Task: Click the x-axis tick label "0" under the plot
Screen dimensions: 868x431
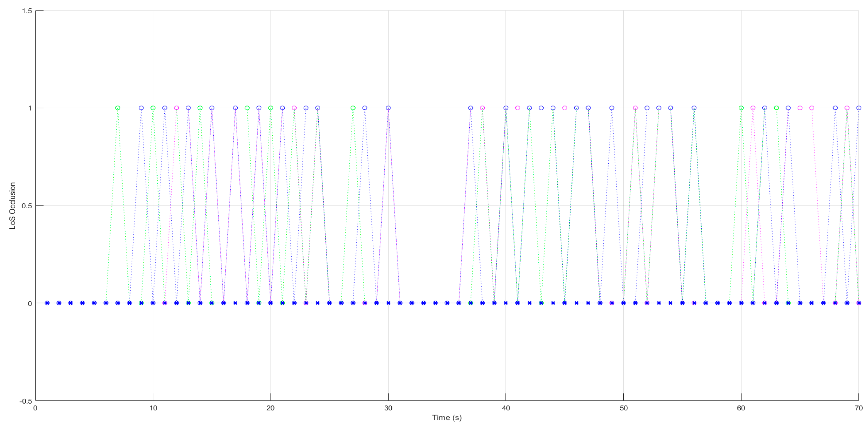Action: click(x=35, y=408)
